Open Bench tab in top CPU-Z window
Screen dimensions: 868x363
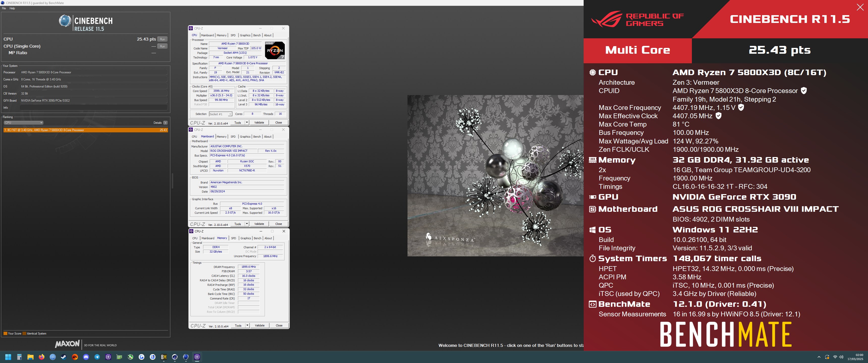257,35
